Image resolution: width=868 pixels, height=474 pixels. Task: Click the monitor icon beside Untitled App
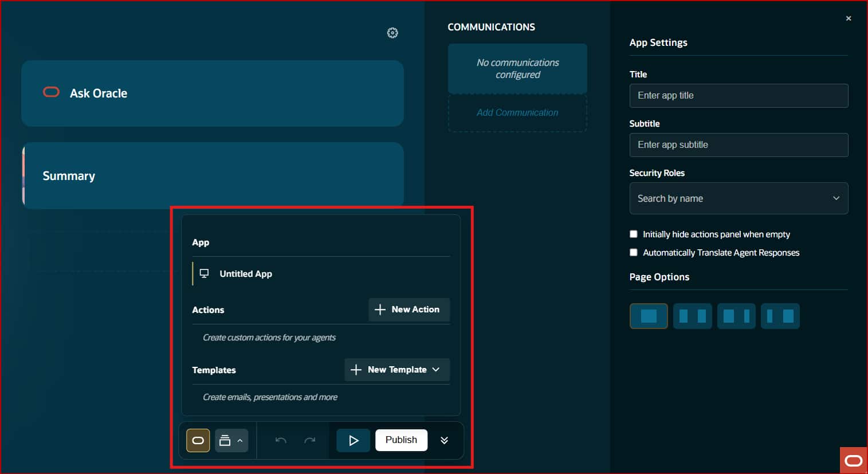[204, 273]
